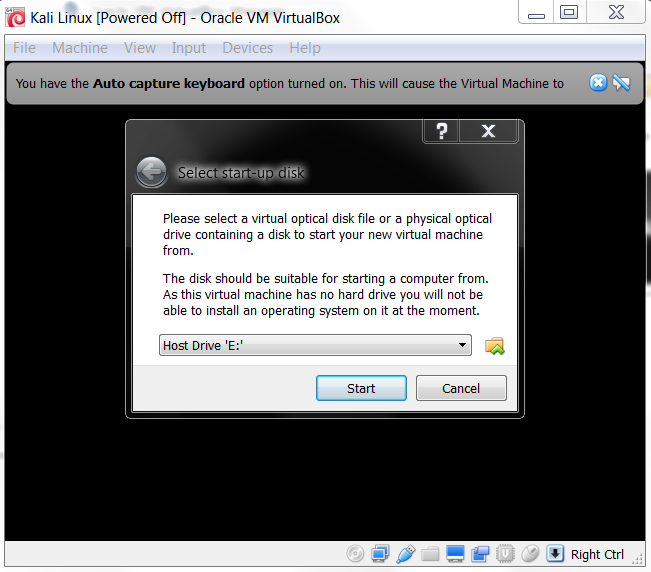This screenshot has height=572, width=651.
Task: Browse for a virtual optical disk file
Action: point(494,346)
